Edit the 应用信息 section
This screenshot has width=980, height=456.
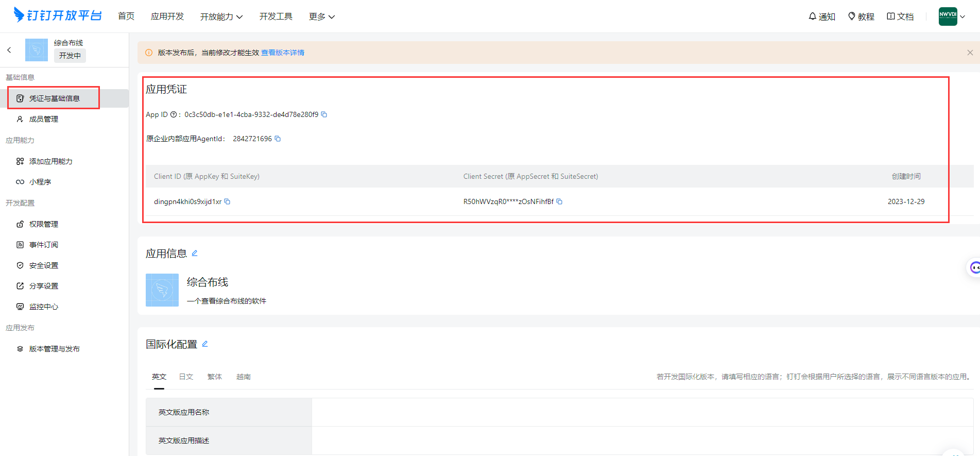(x=195, y=253)
